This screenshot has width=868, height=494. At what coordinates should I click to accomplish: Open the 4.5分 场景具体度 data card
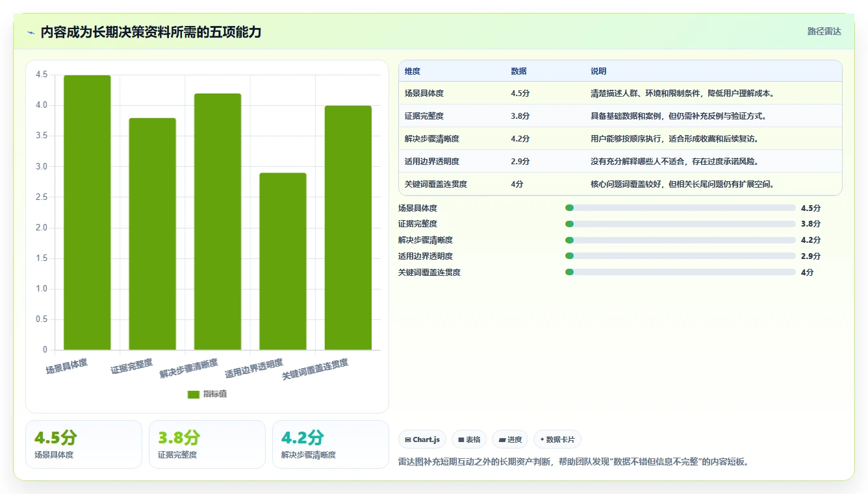coord(84,444)
